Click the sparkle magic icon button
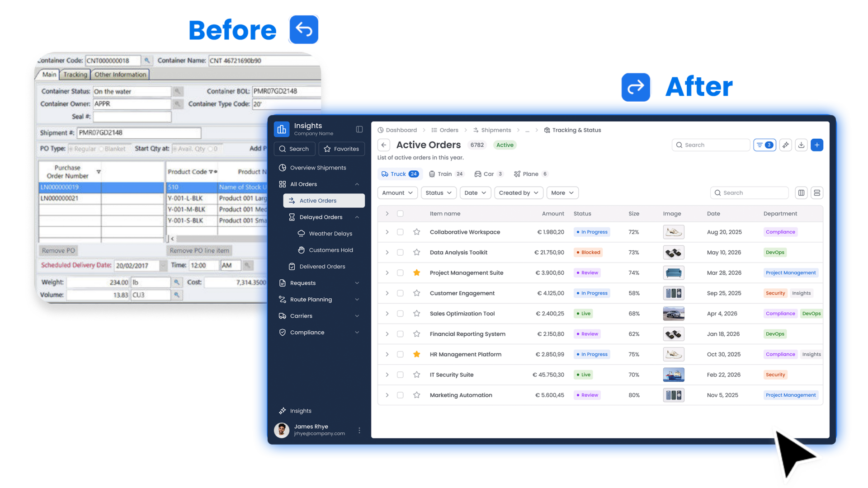The image size is (868, 488). point(786,145)
